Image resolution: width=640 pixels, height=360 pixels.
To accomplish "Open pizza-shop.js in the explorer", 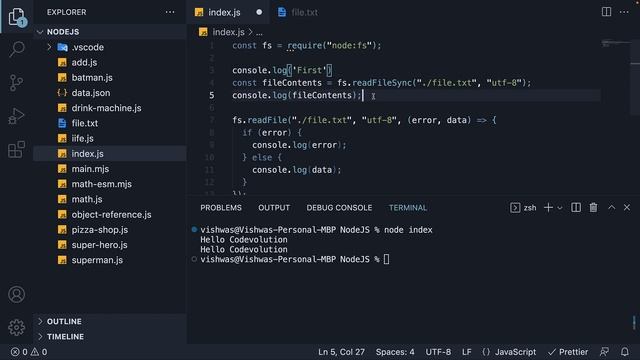I will (x=110, y=230).
